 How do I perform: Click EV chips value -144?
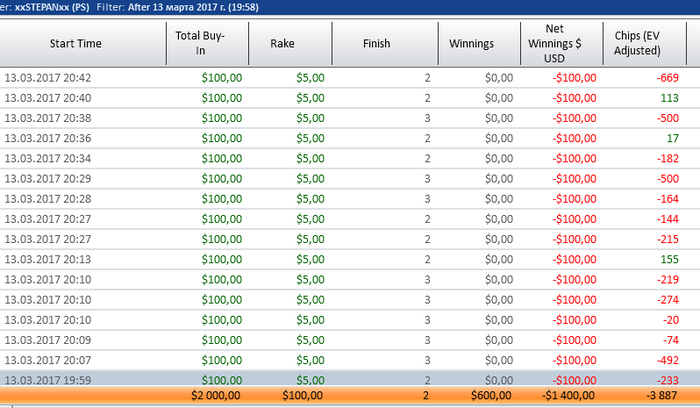click(667, 219)
